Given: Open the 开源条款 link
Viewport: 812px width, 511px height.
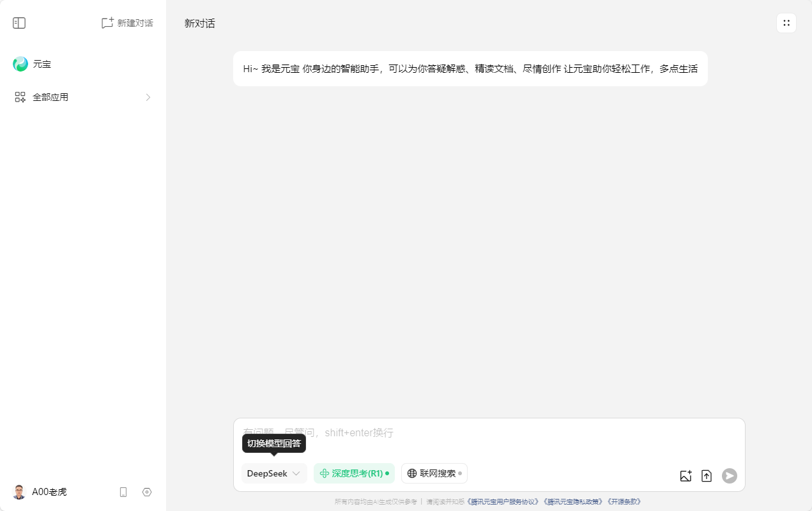Looking at the screenshot, I should pyautogui.click(x=625, y=501).
